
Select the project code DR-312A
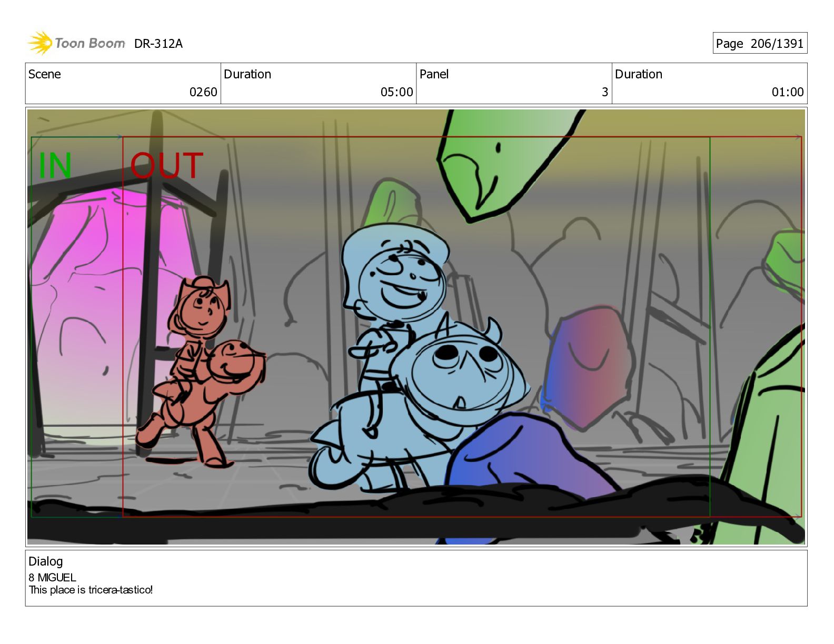pyautogui.click(x=158, y=44)
